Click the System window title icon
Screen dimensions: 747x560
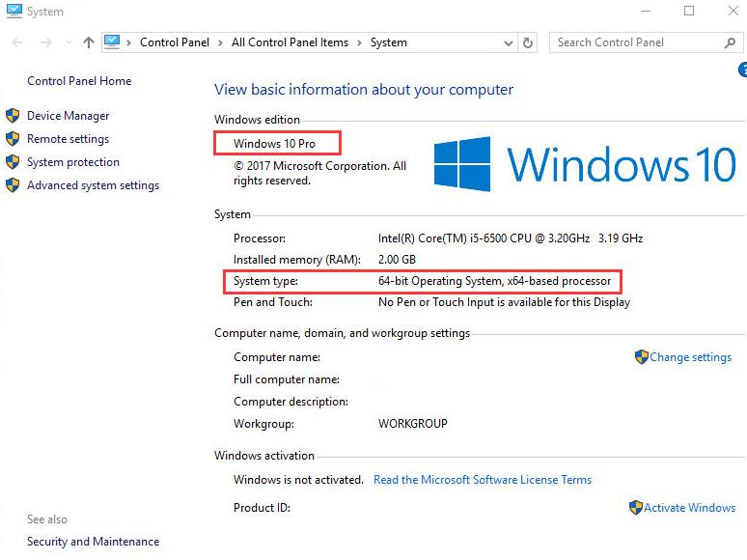14,11
